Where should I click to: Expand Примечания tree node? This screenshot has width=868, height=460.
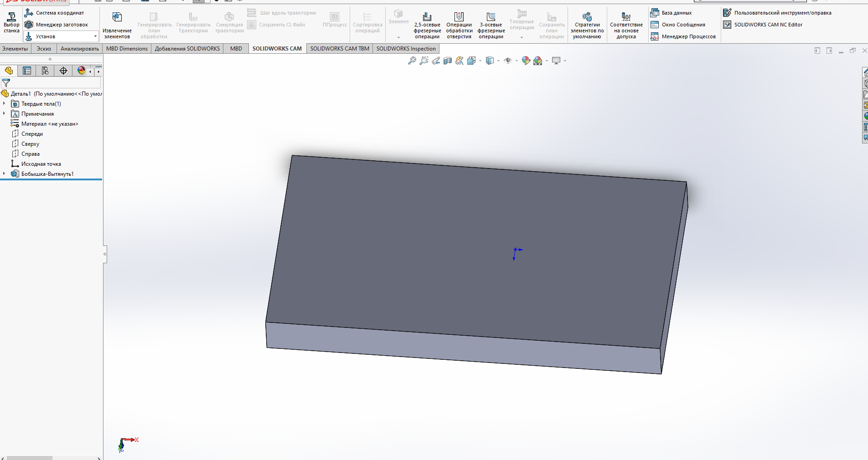coord(4,114)
